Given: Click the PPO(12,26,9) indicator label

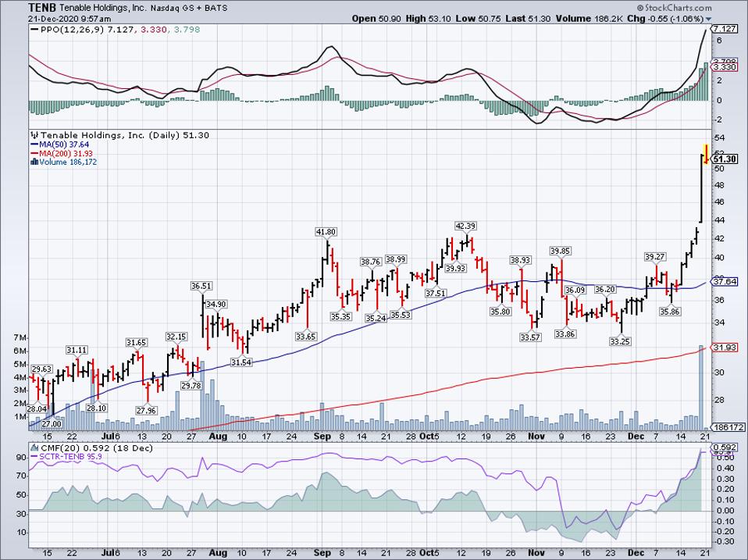Looking at the screenshot, I should pos(73,30).
